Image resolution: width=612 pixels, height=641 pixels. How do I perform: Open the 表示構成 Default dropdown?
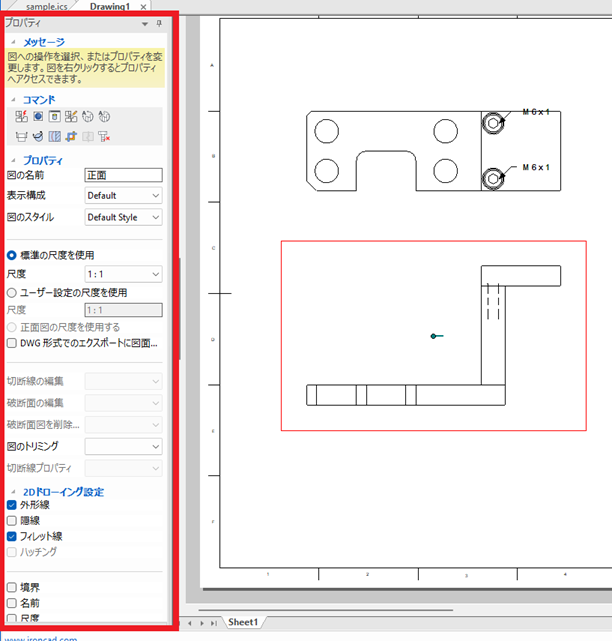point(123,195)
